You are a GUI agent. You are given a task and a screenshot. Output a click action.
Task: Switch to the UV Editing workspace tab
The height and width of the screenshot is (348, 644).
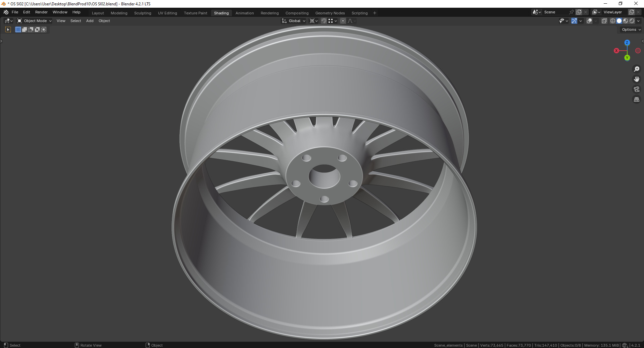click(x=167, y=13)
